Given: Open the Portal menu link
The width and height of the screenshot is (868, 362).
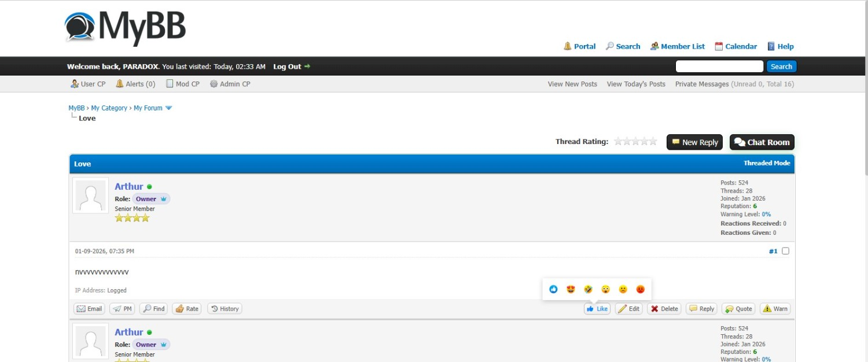Looking at the screenshot, I should pyautogui.click(x=579, y=46).
